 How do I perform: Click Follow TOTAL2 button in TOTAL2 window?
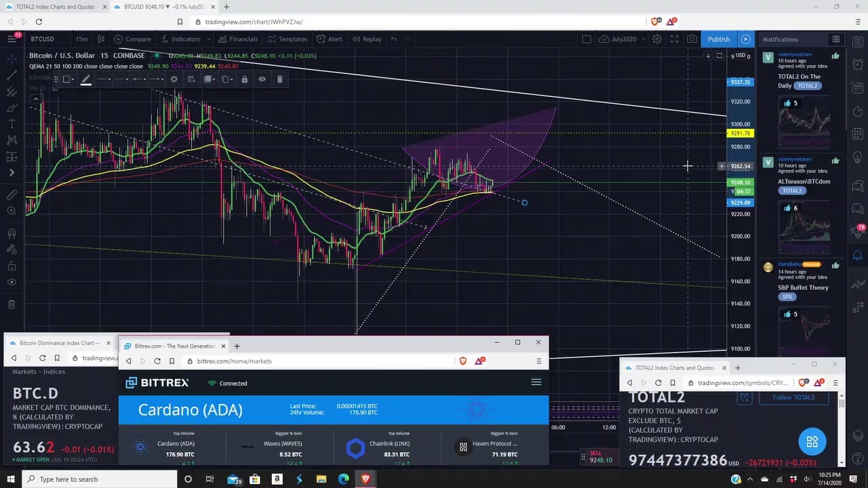[x=793, y=397]
